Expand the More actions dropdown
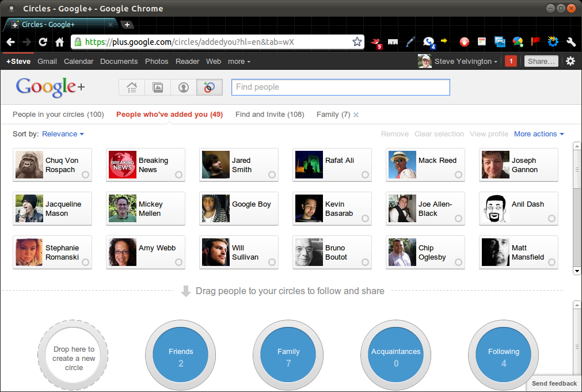 539,134
